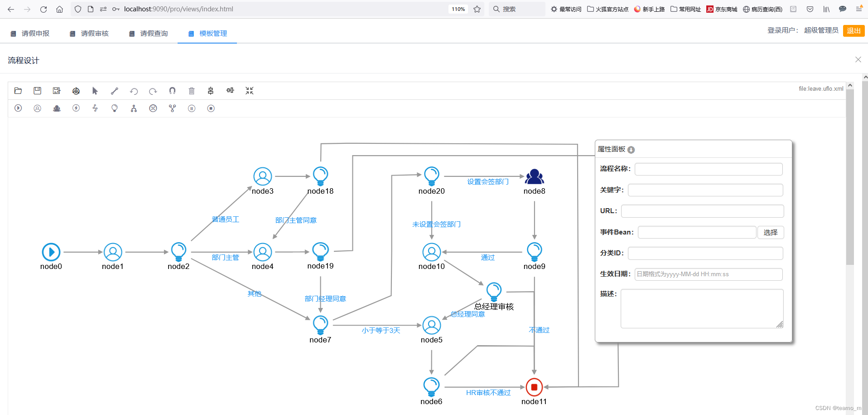Collapse the 属性面板 panel arrow

click(x=631, y=150)
